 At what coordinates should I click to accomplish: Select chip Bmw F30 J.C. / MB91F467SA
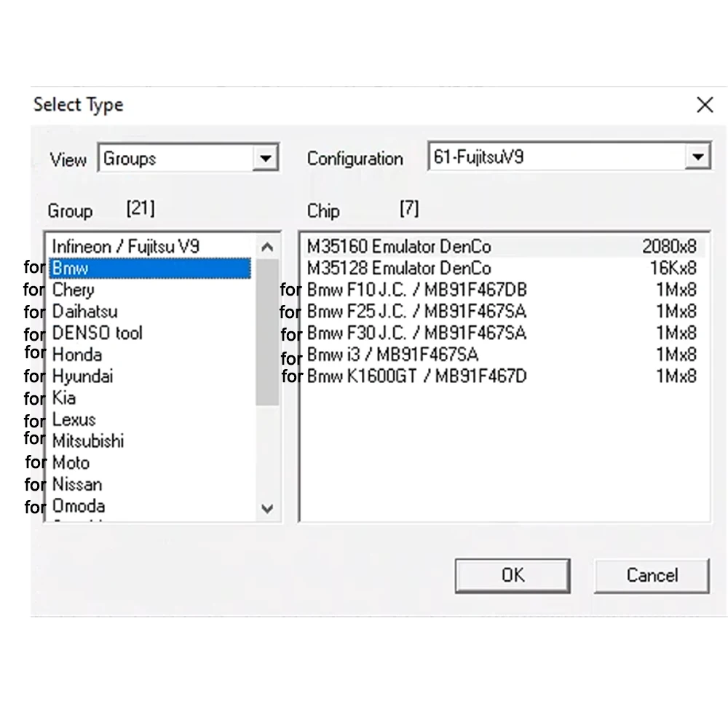tap(504, 333)
